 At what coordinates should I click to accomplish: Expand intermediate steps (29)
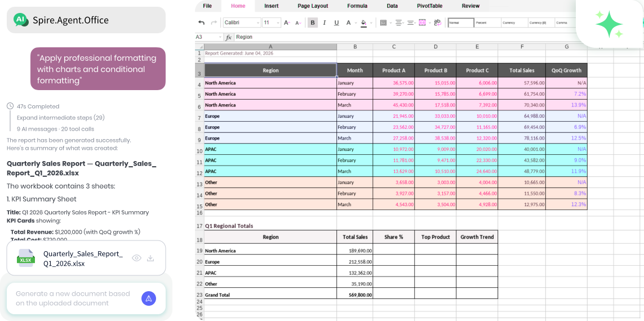click(x=61, y=118)
